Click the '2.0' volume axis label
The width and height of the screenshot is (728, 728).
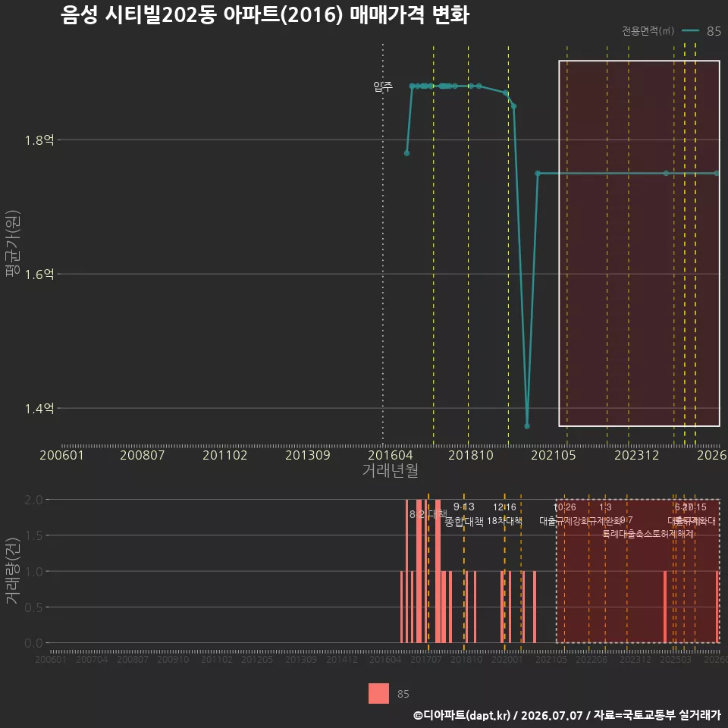(33, 500)
